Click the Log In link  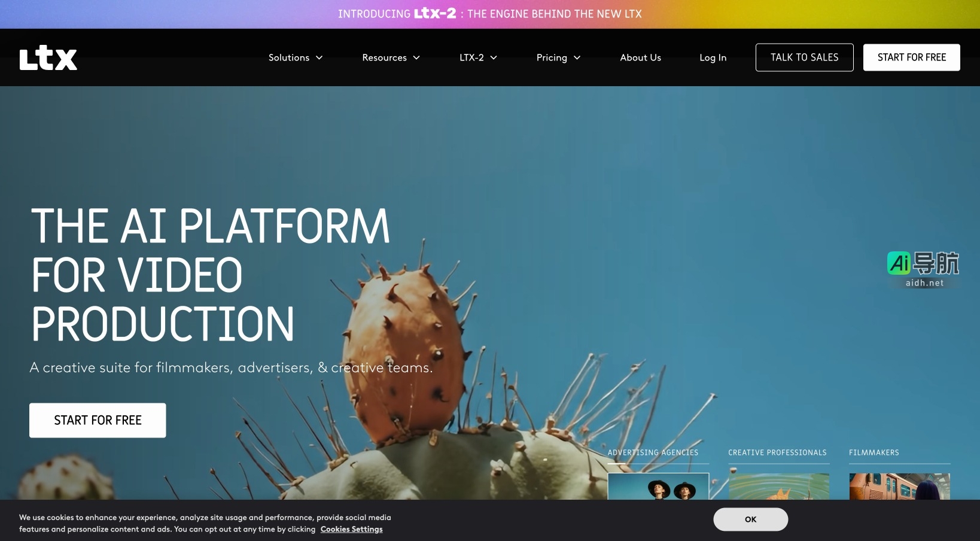713,58
